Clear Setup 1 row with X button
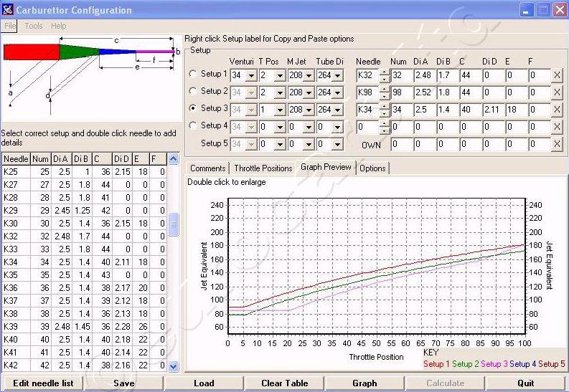 pyautogui.click(x=557, y=75)
